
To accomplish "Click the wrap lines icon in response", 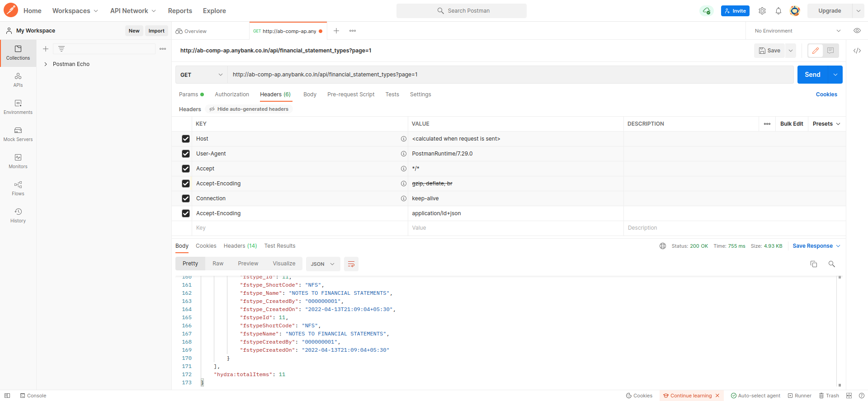I will 351,264.
